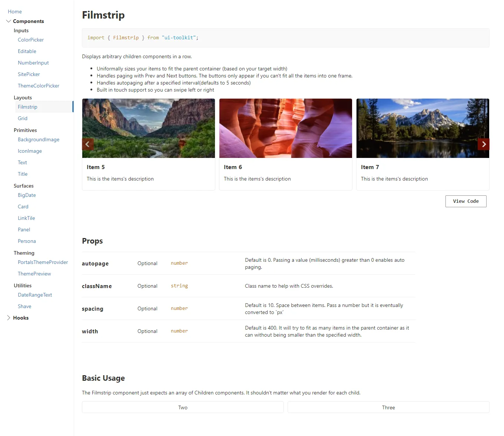Viewport: 504px width, 436px height.
Task: Click the Primitives group heading
Action: [25, 130]
